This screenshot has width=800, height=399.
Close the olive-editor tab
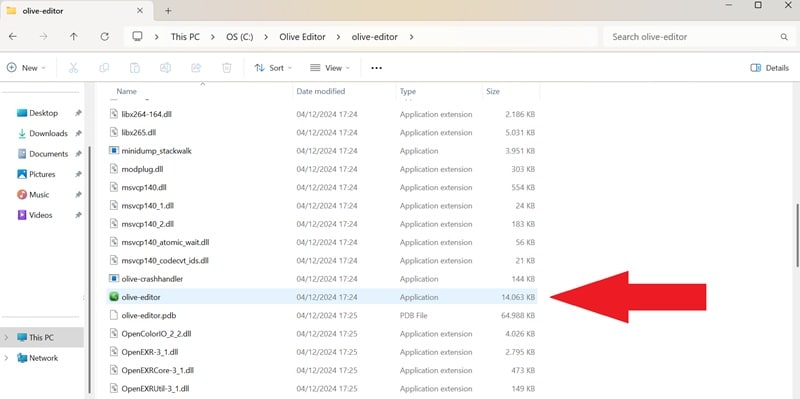[140, 11]
